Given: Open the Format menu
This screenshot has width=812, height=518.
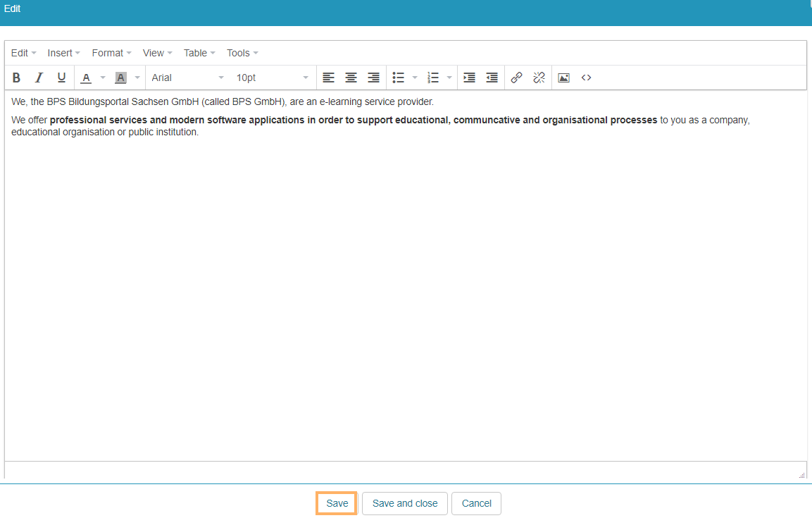Looking at the screenshot, I should click(111, 53).
